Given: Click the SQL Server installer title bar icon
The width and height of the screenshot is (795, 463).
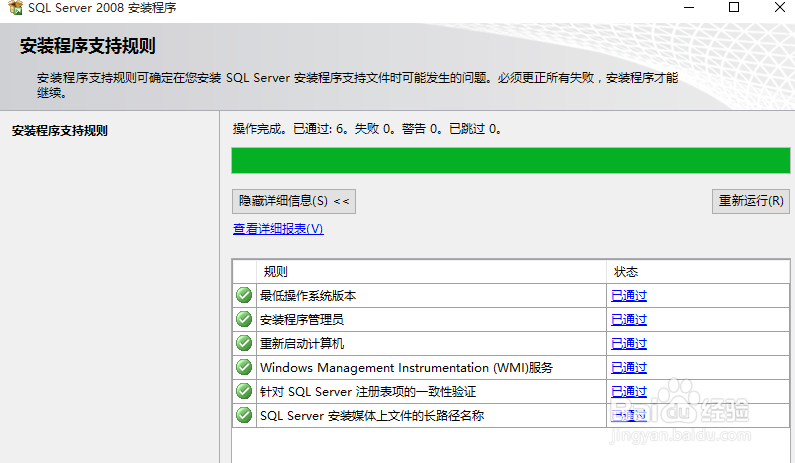Looking at the screenshot, I should 16,8.
